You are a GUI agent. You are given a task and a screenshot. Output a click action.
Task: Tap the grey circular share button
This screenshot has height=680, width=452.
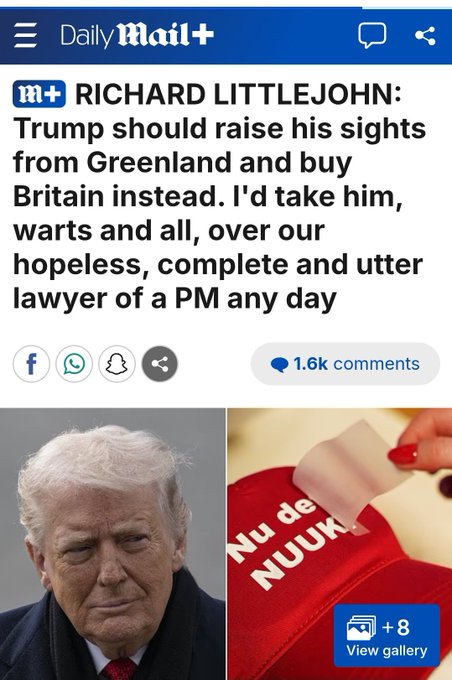pyautogui.click(x=160, y=364)
